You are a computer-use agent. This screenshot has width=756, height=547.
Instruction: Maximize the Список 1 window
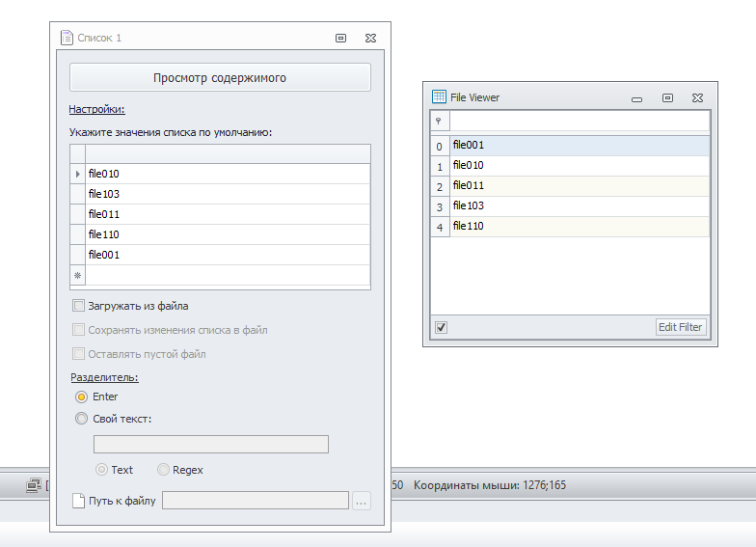pos(340,38)
